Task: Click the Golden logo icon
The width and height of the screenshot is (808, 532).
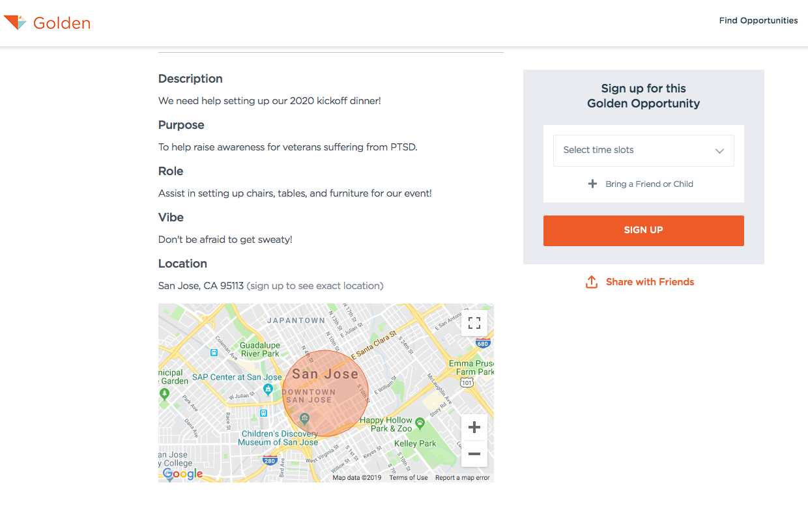Action: 15,23
